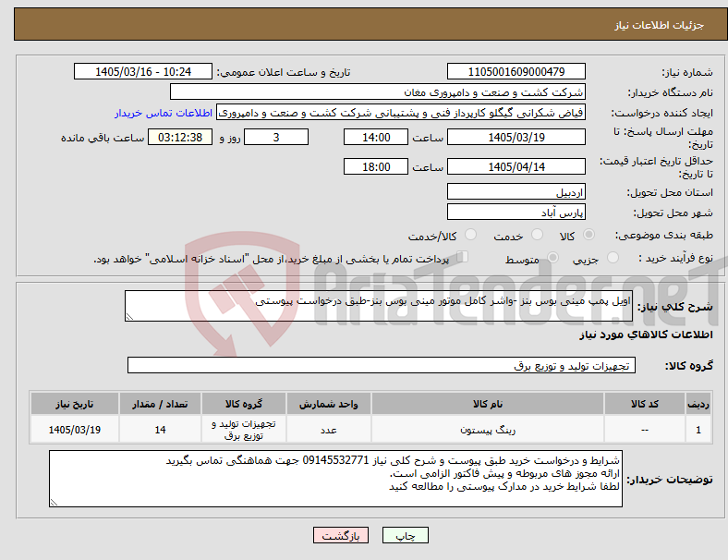Click response deadline date 1405/03/19 field

[516, 137]
